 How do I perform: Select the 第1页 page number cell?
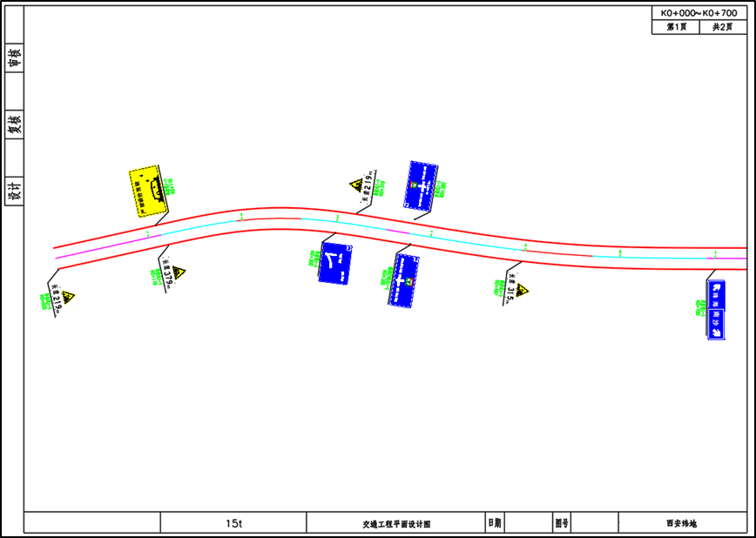click(x=676, y=28)
